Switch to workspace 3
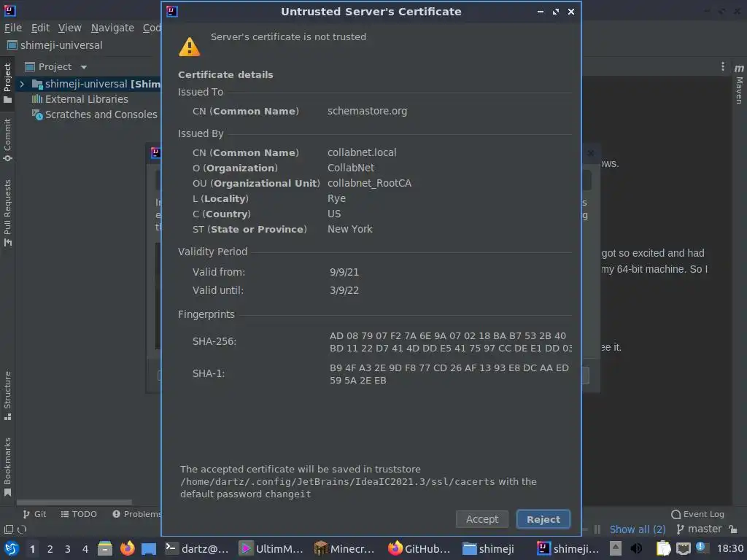The width and height of the screenshot is (747, 560). click(68, 548)
